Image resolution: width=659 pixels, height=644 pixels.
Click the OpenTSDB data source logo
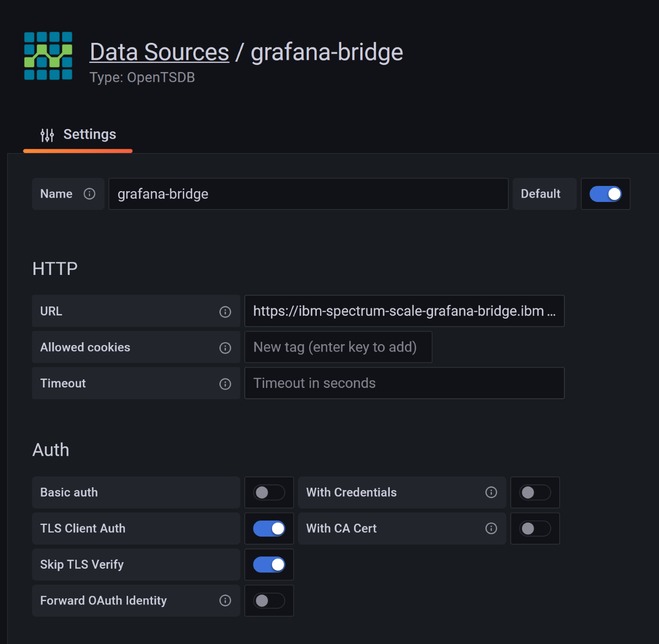[48, 56]
